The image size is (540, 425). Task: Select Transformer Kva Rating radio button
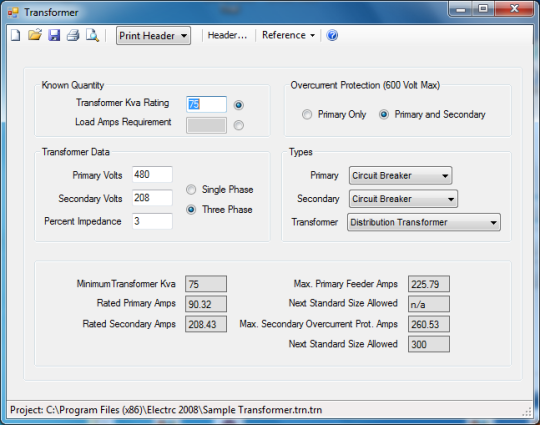(239, 105)
